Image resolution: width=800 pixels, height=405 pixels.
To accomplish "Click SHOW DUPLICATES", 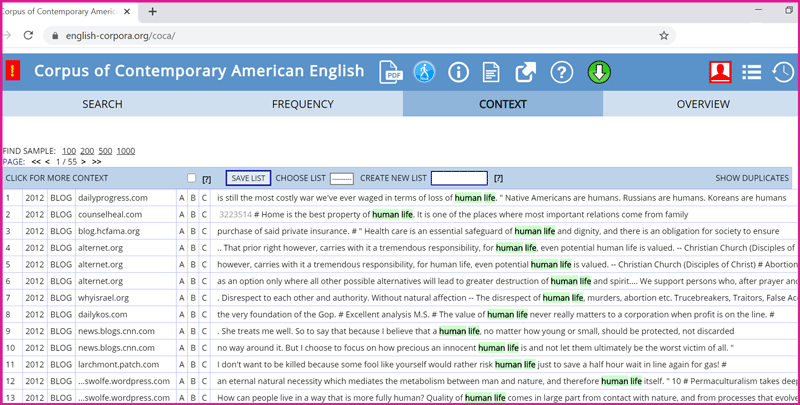I will tap(751, 178).
